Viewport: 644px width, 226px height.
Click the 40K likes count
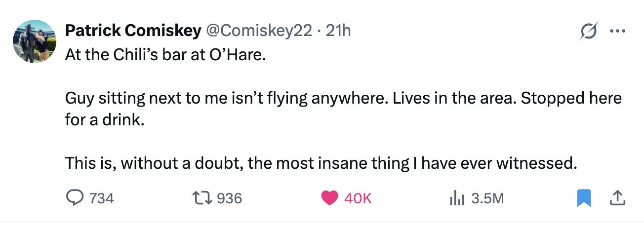(358, 198)
